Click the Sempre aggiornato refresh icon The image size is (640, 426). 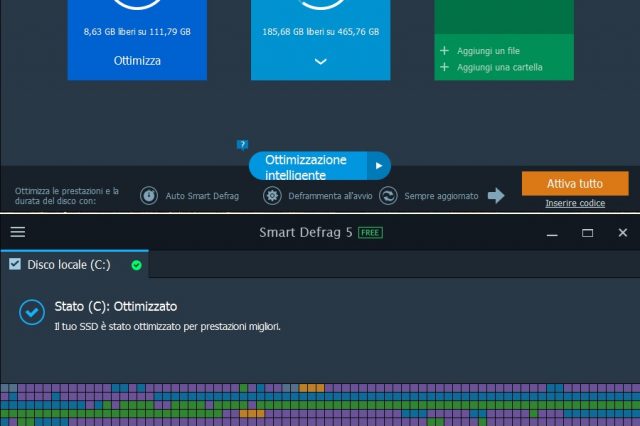(x=388, y=196)
